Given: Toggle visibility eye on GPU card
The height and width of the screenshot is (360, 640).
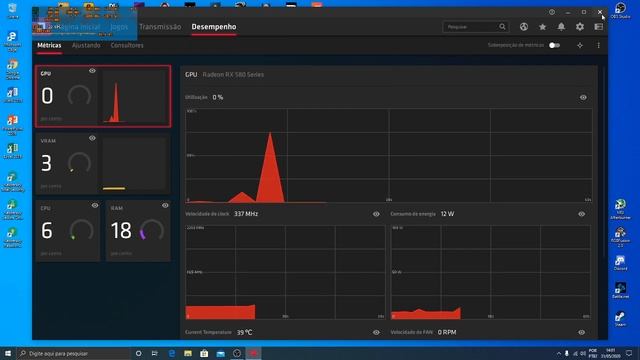Looking at the screenshot, I should [x=92, y=71].
